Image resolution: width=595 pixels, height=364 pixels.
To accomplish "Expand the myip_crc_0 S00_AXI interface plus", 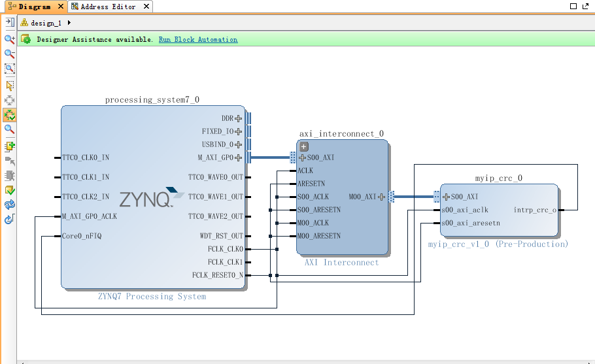I will (x=446, y=197).
